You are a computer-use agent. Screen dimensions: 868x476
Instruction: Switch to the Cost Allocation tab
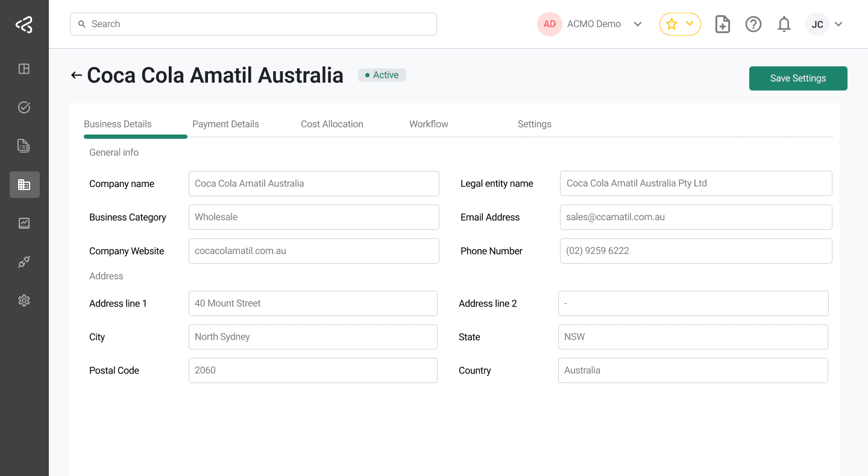tap(332, 124)
